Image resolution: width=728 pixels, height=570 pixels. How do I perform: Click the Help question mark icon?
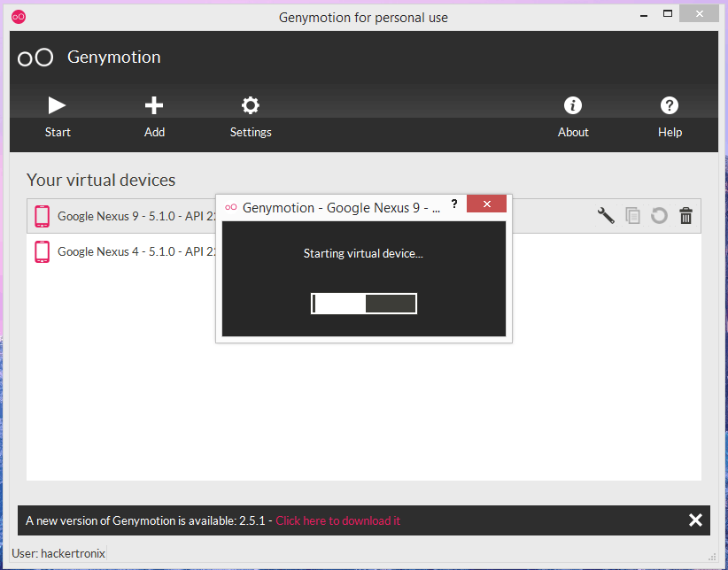[x=670, y=106]
